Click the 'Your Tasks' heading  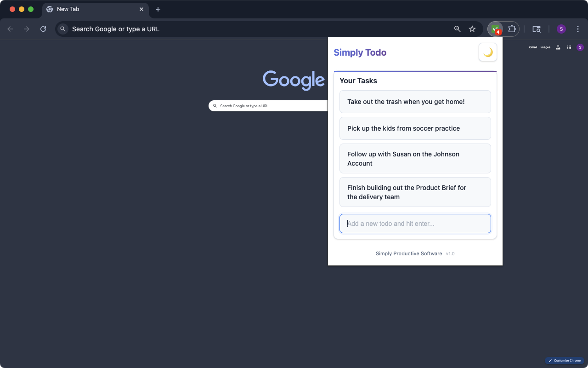[x=358, y=80]
